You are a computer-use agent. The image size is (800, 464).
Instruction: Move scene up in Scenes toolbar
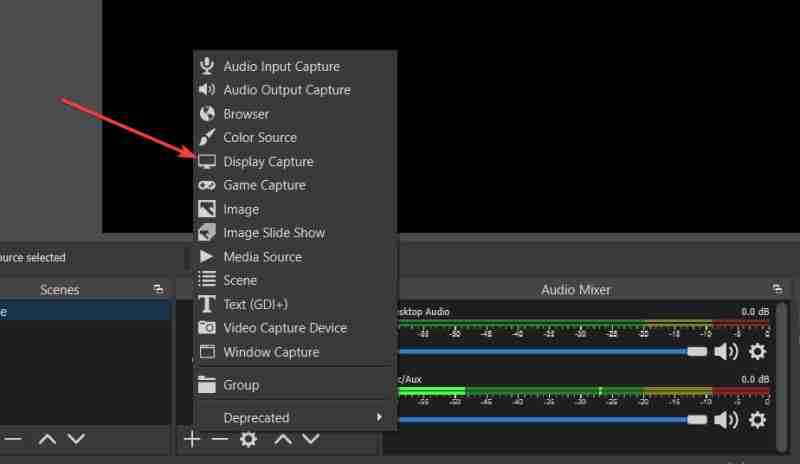point(47,439)
